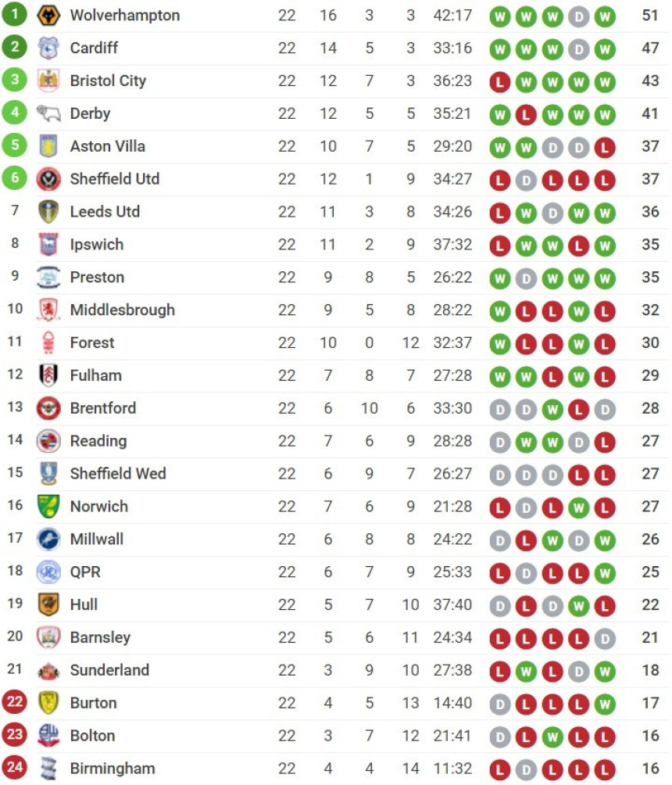Viewport: 672px width, 785px height.
Task: Open the Aston Villa team link
Action: click(x=108, y=146)
